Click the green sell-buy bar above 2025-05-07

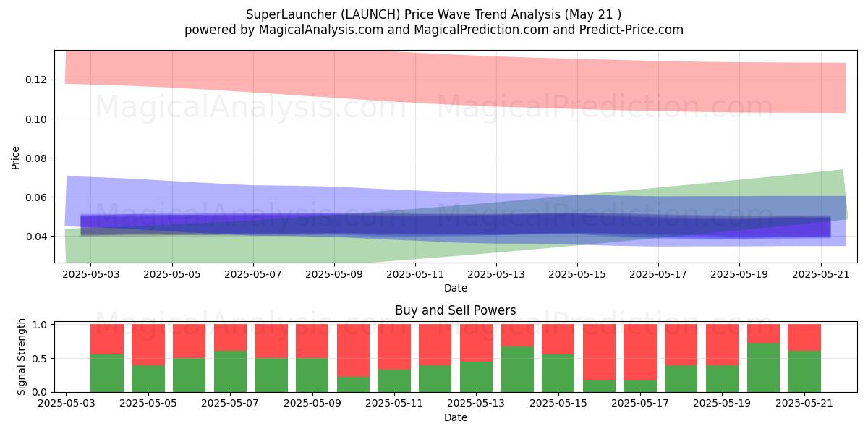tap(230, 371)
